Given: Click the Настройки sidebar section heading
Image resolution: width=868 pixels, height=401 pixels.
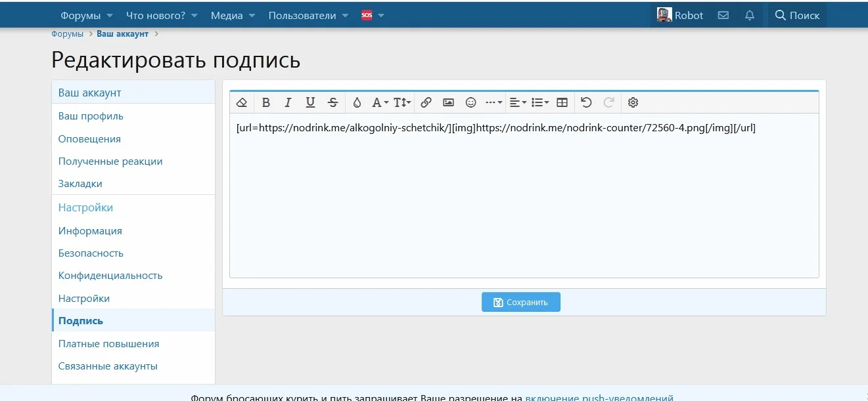Looking at the screenshot, I should coord(85,208).
